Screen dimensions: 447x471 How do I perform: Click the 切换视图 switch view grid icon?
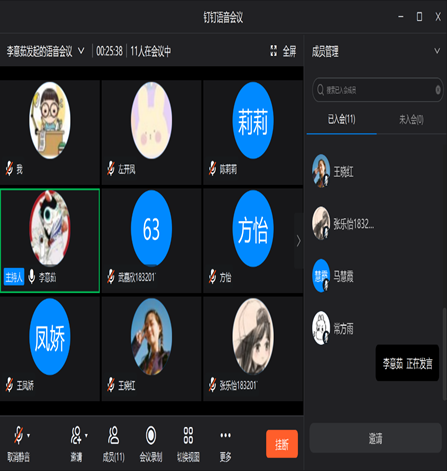188,435
